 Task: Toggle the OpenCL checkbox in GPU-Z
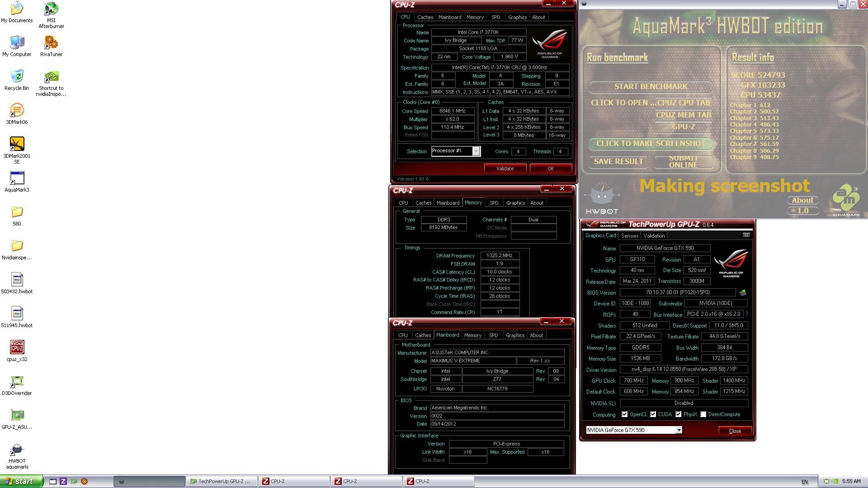(624, 414)
